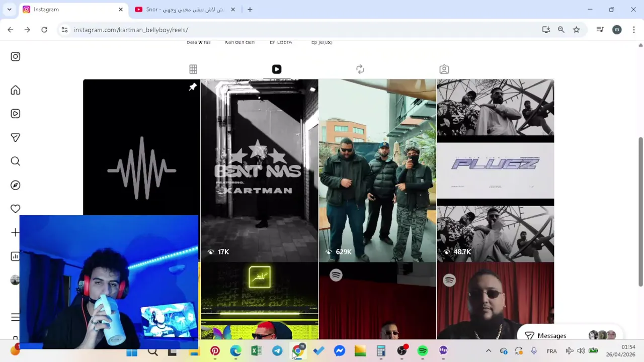This screenshot has width=644, height=362.
Task: Go back with browser back arrow
Action: (x=11, y=30)
